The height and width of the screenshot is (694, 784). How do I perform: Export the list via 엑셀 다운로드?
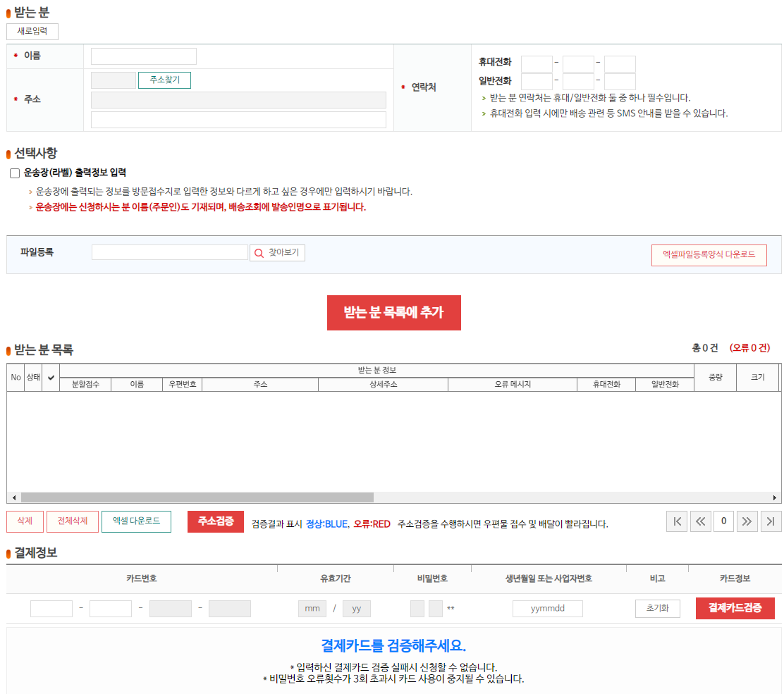[x=136, y=521]
